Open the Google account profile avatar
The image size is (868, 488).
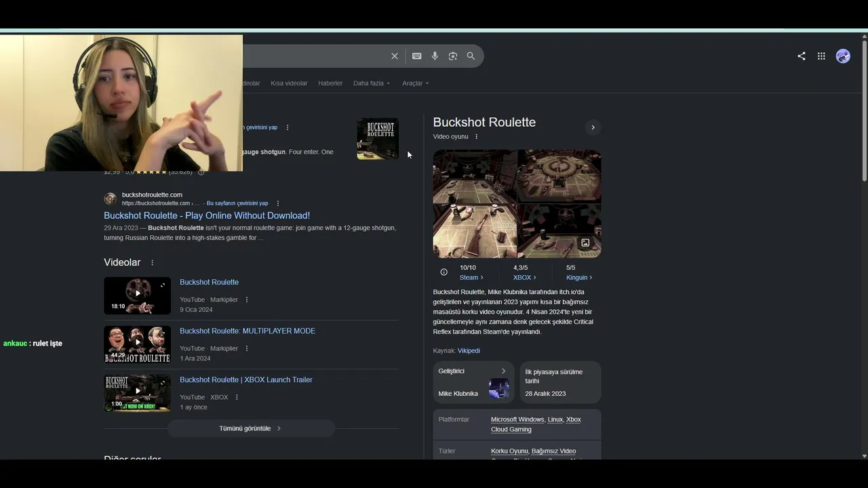click(x=843, y=56)
